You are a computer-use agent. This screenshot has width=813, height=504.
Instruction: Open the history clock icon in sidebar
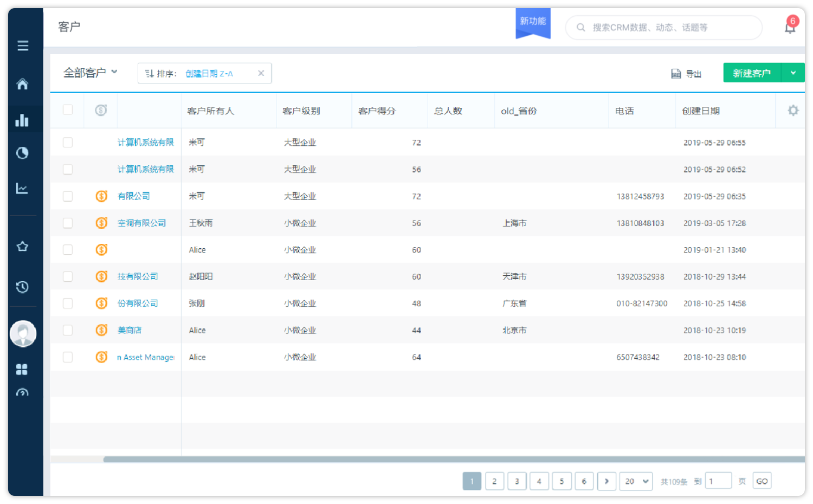pyautogui.click(x=22, y=287)
